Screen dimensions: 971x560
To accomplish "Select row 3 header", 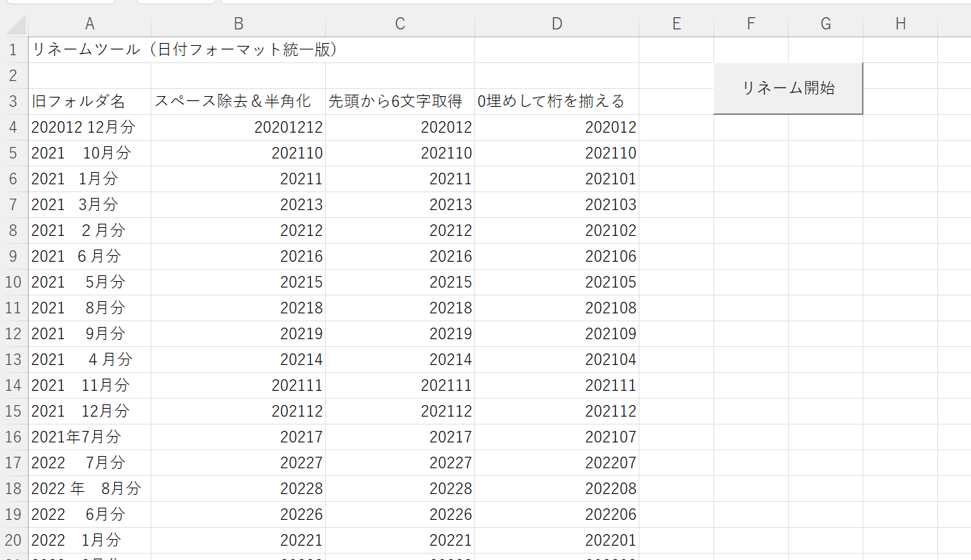I will tap(14, 102).
